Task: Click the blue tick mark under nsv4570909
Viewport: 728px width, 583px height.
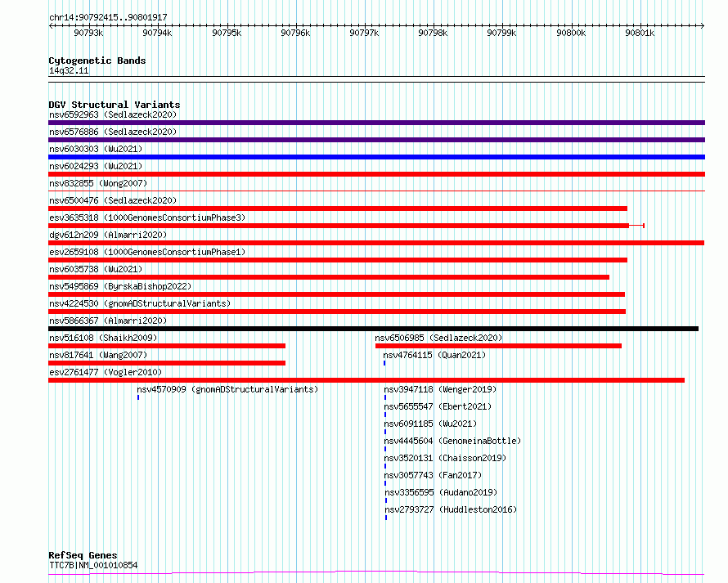Action: pyautogui.click(x=138, y=397)
